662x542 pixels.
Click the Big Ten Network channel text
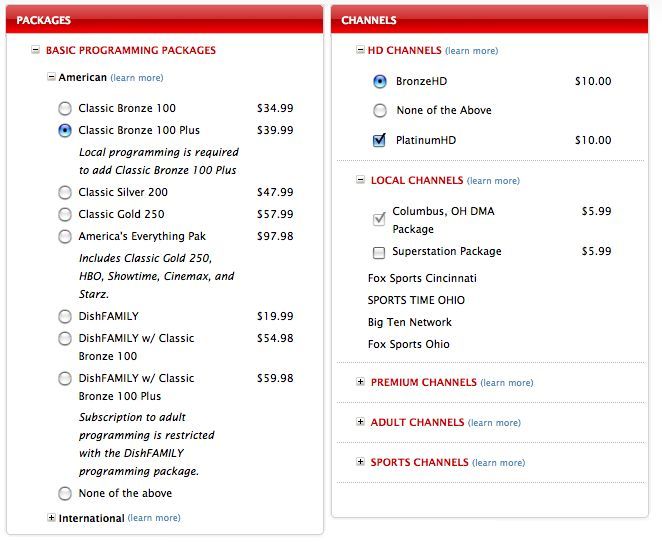pos(410,322)
